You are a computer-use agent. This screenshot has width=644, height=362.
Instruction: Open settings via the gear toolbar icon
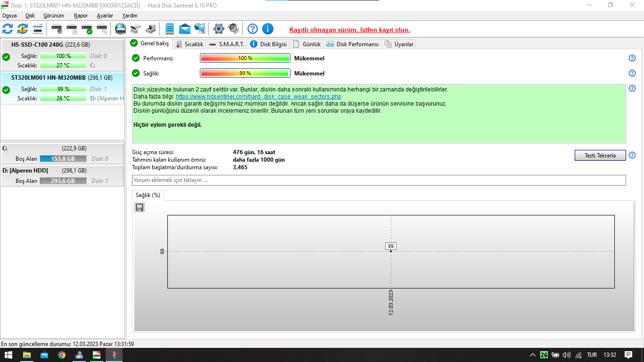tap(219, 29)
